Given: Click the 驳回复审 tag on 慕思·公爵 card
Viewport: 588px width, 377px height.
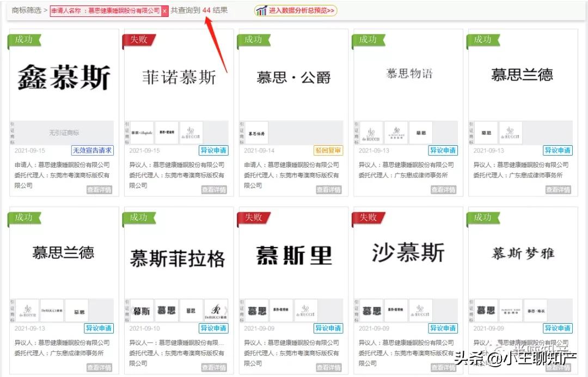Looking at the screenshot, I should (x=328, y=150).
